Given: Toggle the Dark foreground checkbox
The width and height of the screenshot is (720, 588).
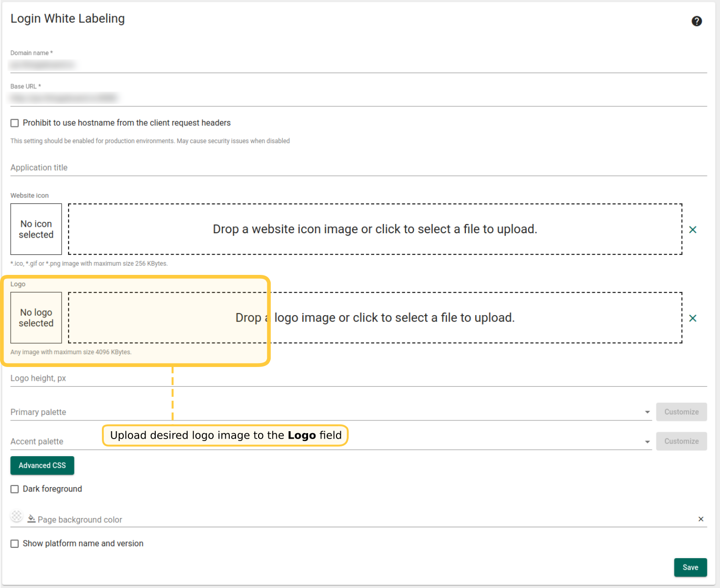Looking at the screenshot, I should pos(15,489).
